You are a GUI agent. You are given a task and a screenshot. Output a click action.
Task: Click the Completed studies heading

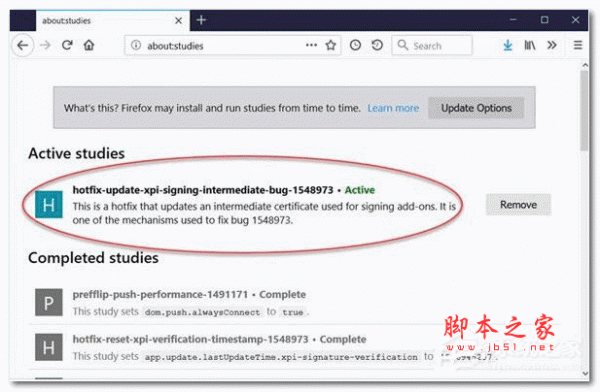click(93, 258)
